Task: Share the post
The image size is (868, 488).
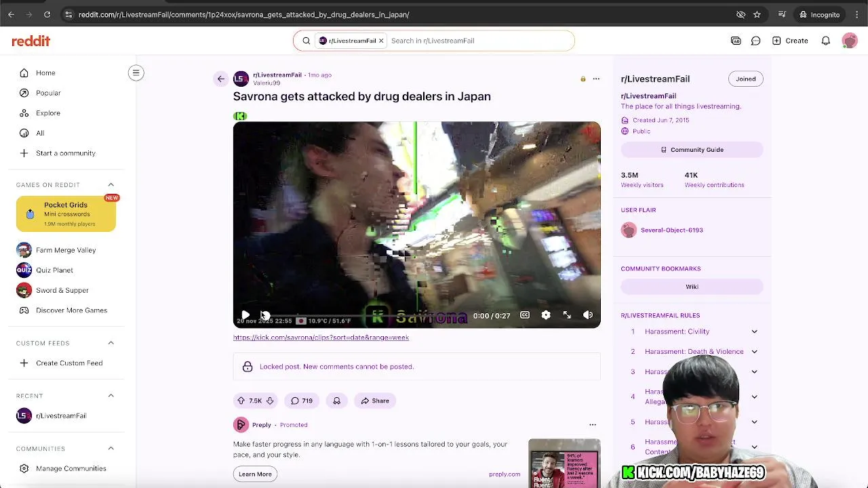Action: (x=375, y=401)
